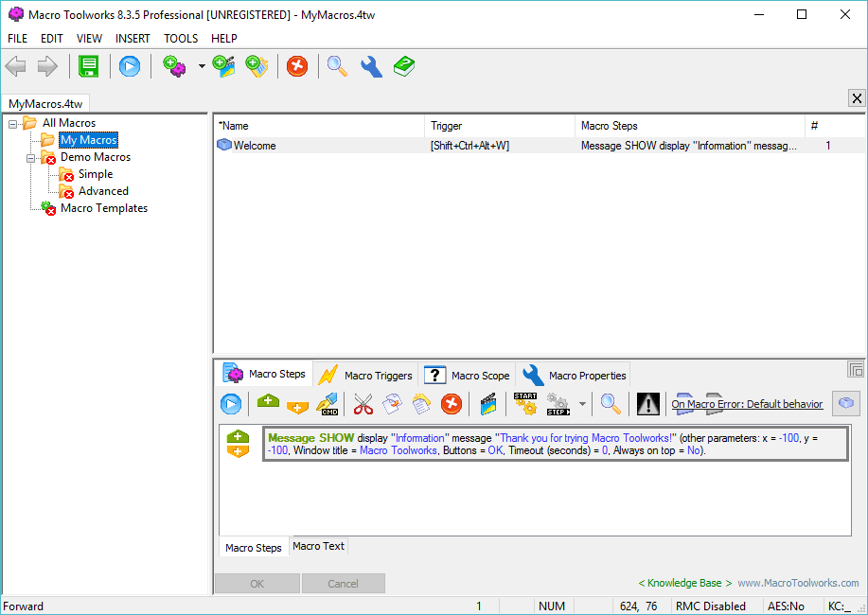Open search with magnifier in main toolbar
Screen dimensions: 868x615
pyautogui.click(x=337, y=66)
